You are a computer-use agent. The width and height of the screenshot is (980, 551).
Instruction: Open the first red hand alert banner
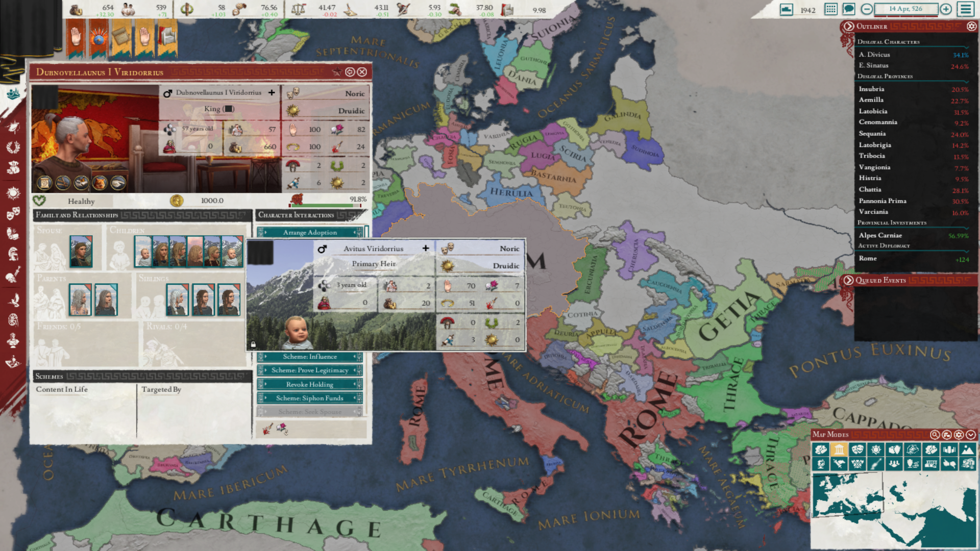click(x=76, y=38)
